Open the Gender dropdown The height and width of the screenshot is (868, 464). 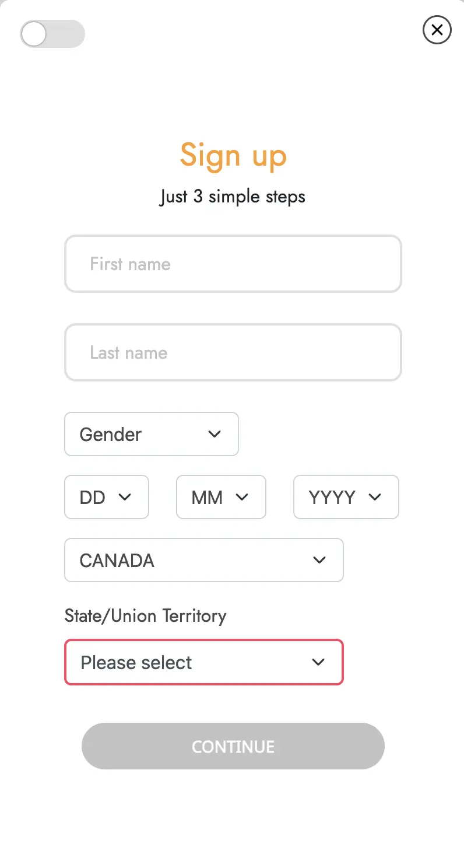pos(152,434)
